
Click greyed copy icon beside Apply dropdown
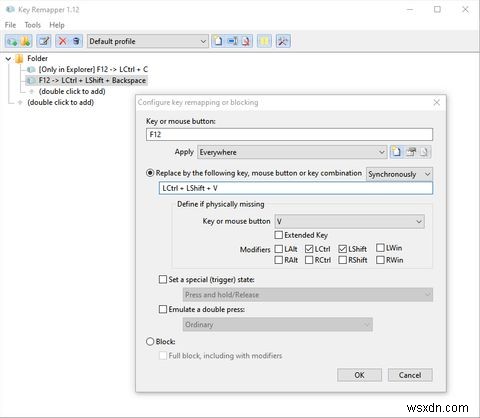424,152
